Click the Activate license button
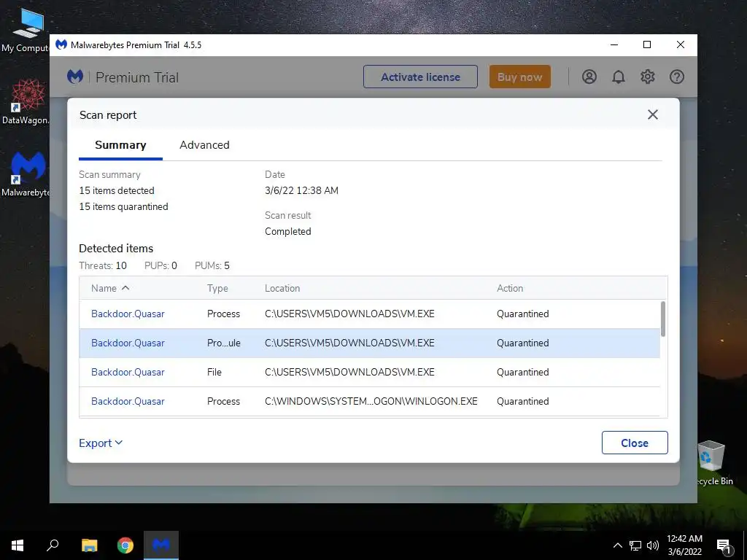 point(420,77)
